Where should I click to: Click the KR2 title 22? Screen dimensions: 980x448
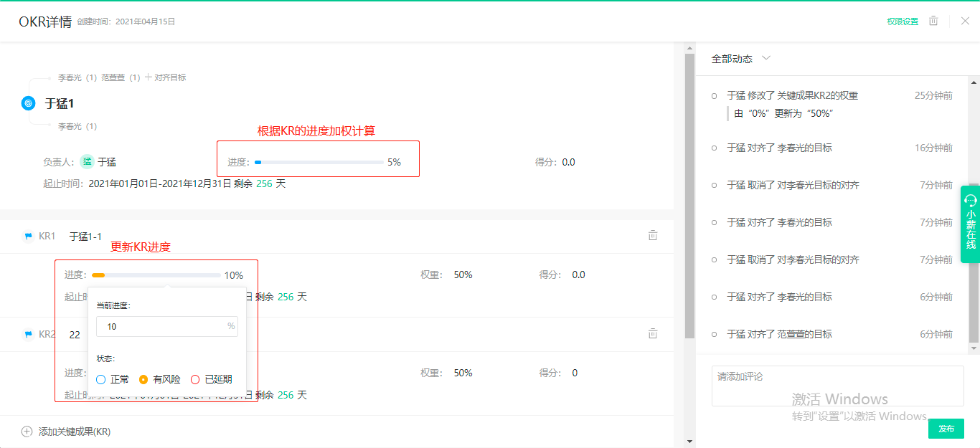pyautogui.click(x=75, y=334)
